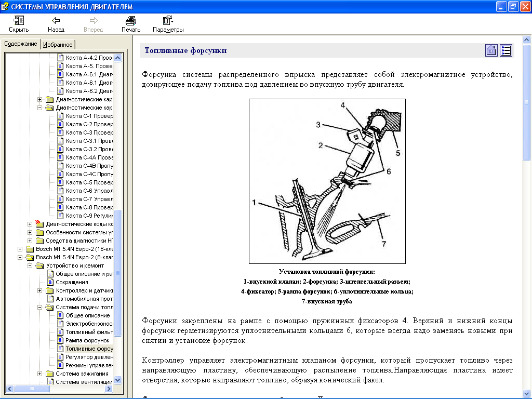Click the Скрыть (Hide) toolbar icon
This screenshot has height=399, width=532.
click(18, 21)
